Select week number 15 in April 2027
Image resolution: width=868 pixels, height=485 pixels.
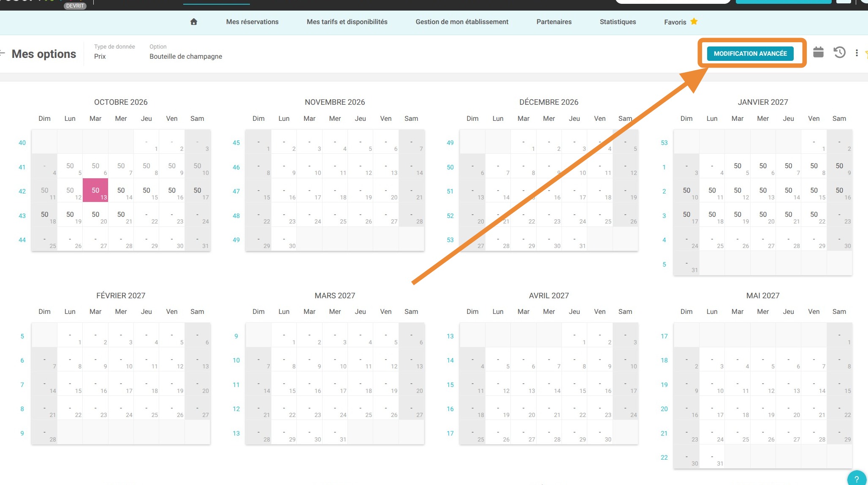tap(450, 385)
